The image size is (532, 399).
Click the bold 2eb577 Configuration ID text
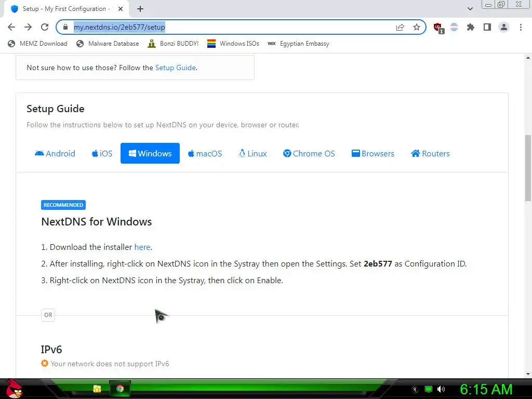coord(378,263)
